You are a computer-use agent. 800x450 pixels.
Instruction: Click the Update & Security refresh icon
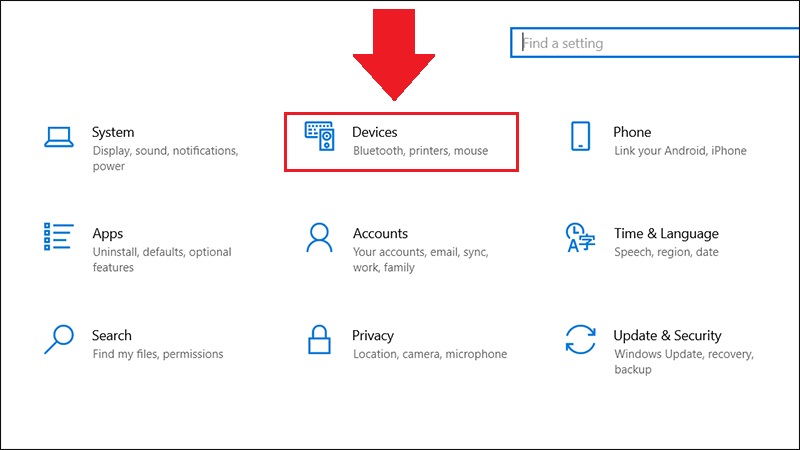click(x=581, y=339)
